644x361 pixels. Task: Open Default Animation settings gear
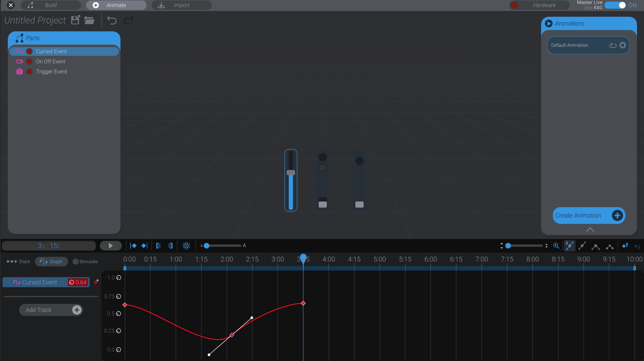coord(623,45)
